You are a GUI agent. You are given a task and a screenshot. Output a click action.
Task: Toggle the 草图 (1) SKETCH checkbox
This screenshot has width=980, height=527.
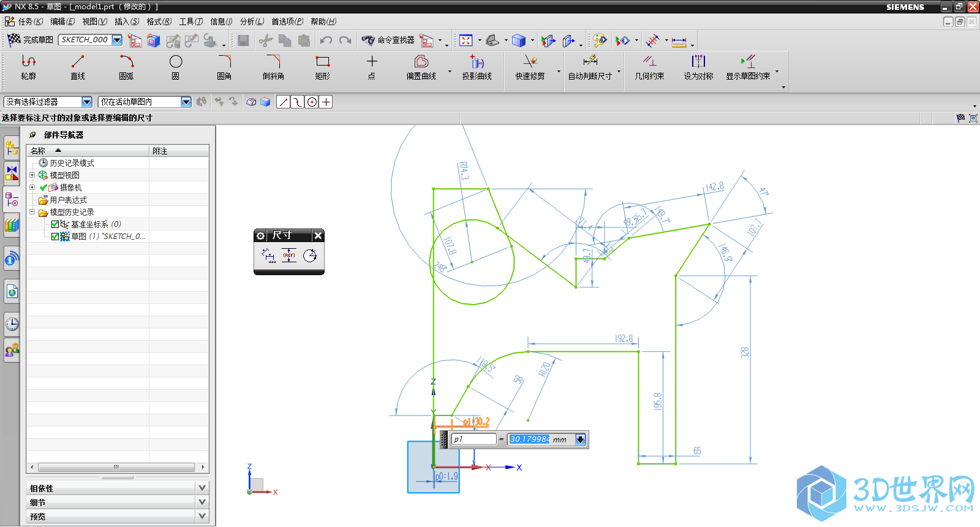pos(55,237)
